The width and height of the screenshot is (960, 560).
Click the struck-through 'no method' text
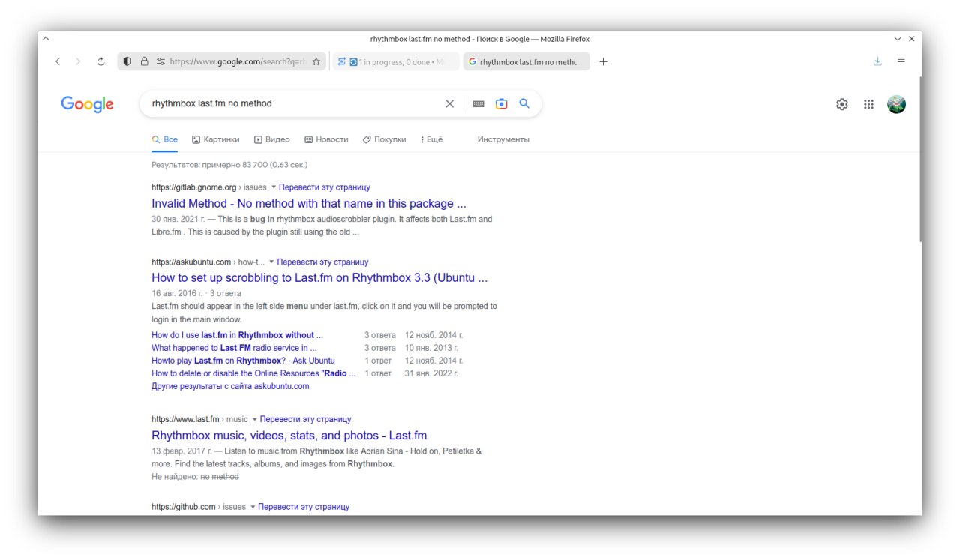click(x=220, y=477)
